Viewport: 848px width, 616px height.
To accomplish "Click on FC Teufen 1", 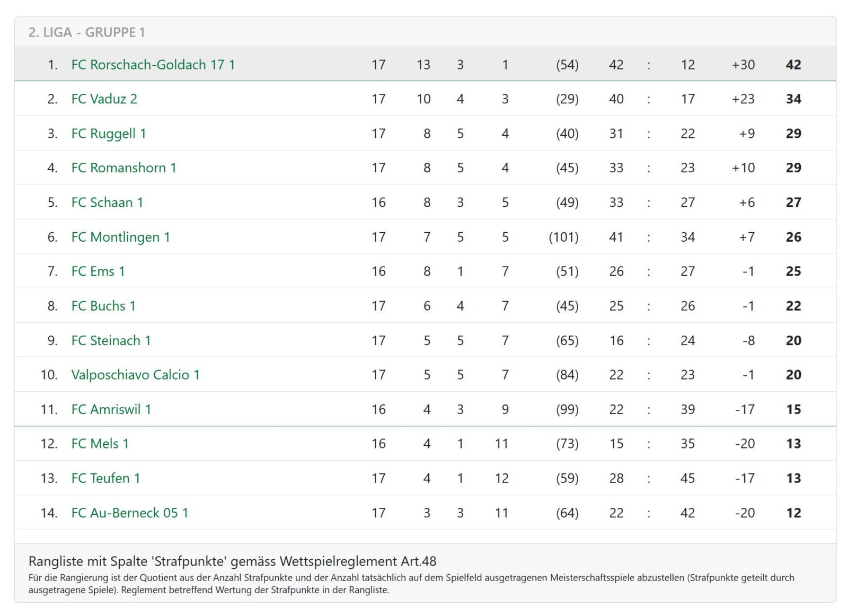I will 105,478.
